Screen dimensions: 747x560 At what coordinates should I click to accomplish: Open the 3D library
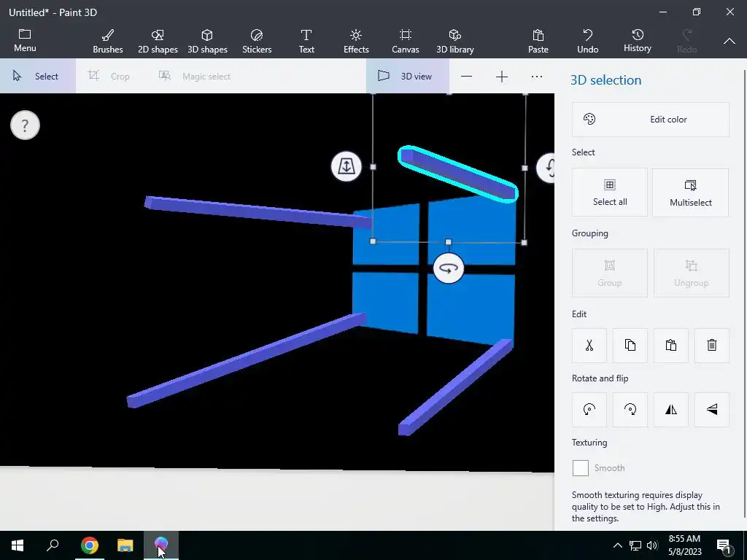[x=455, y=42]
